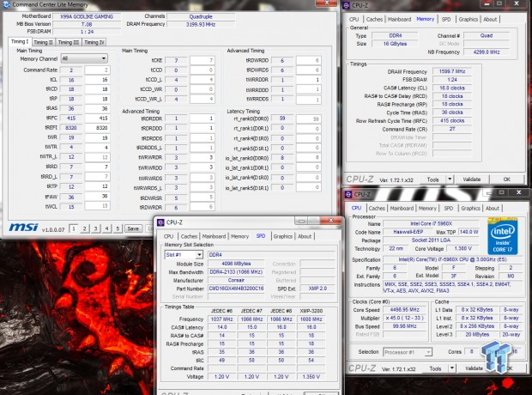
Task: Open CPU tab in the Memory CPU-Z window
Action: pyautogui.click(x=354, y=20)
